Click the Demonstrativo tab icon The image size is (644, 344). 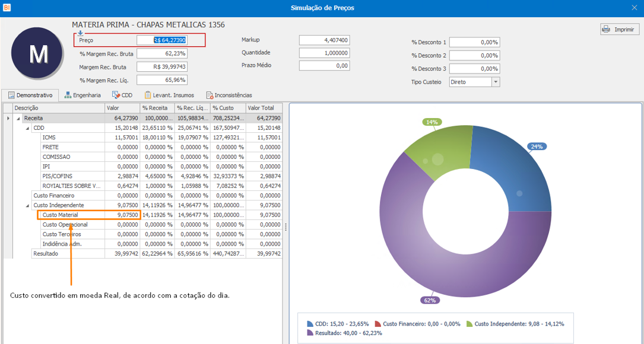coord(11,95)
